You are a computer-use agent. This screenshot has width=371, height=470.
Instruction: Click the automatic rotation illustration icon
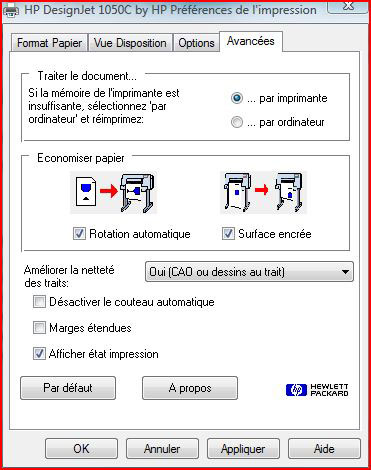click(x=113, y=192)
